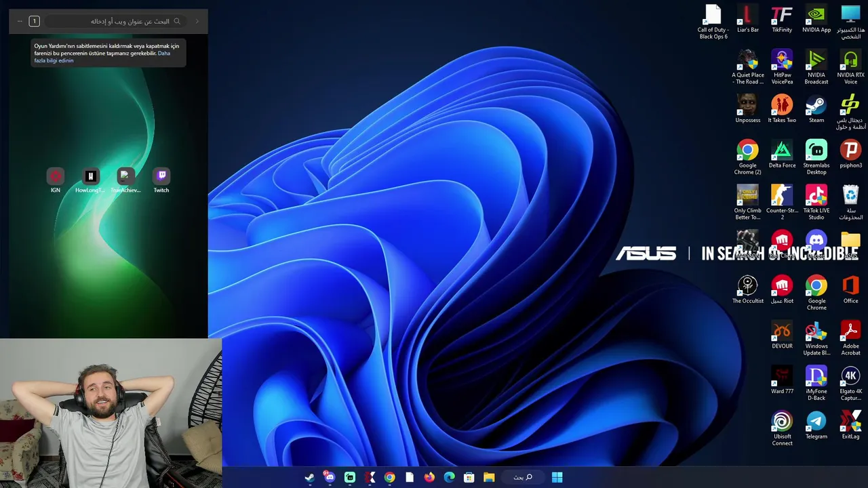This screenshot has width=868, height=488.
Task: Select the Windows Update Blocker icon
Action: click(x=816, y=338)
